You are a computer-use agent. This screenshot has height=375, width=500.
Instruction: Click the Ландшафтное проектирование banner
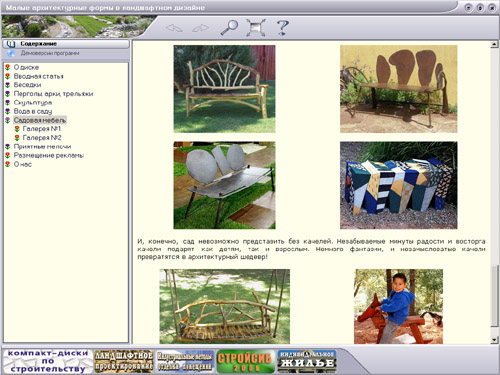click(x=124, y=361)
